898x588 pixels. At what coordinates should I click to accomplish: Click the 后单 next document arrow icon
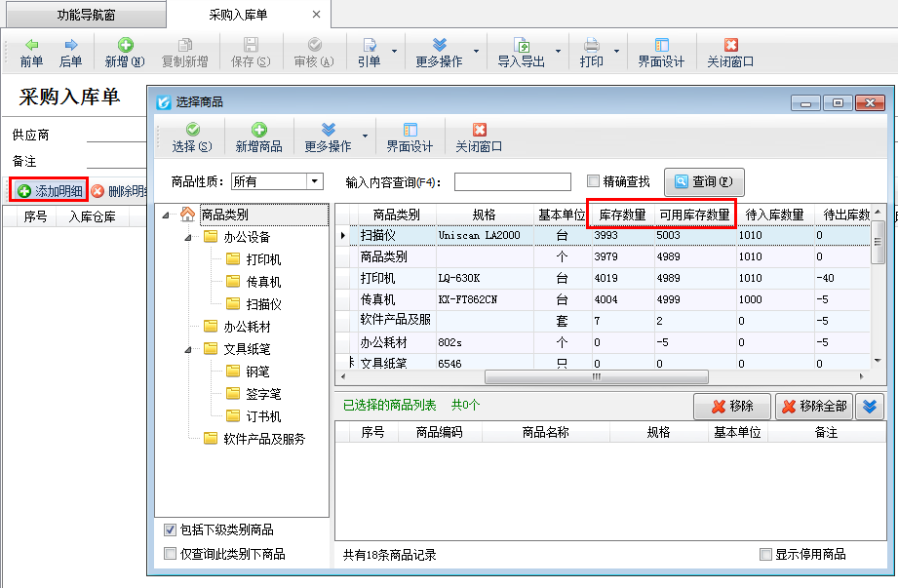point(70,45)
